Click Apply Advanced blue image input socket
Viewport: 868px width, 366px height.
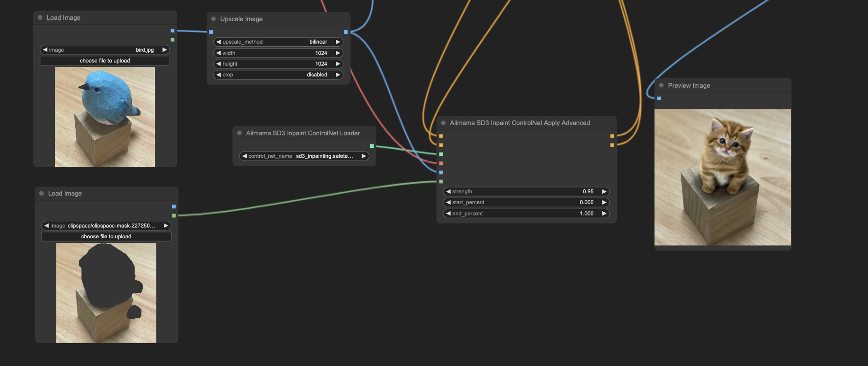[x=441, y=172]
